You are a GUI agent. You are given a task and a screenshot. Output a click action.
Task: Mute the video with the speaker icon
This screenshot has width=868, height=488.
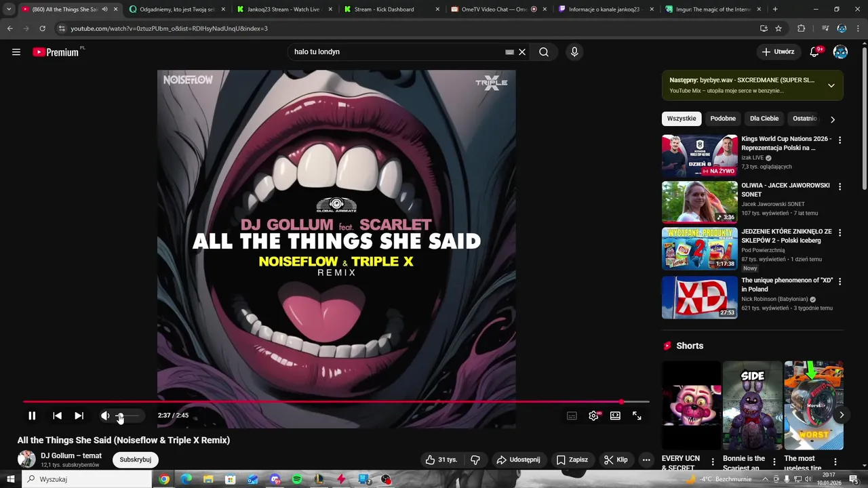point(105,415)
